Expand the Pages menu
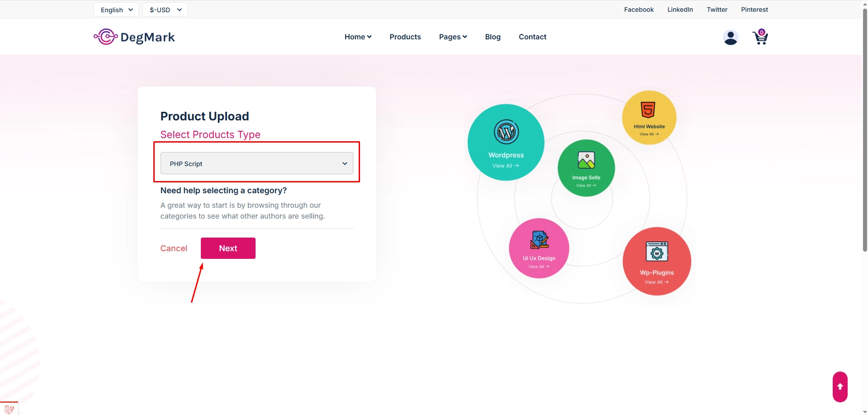 click(x=453, y=37)
